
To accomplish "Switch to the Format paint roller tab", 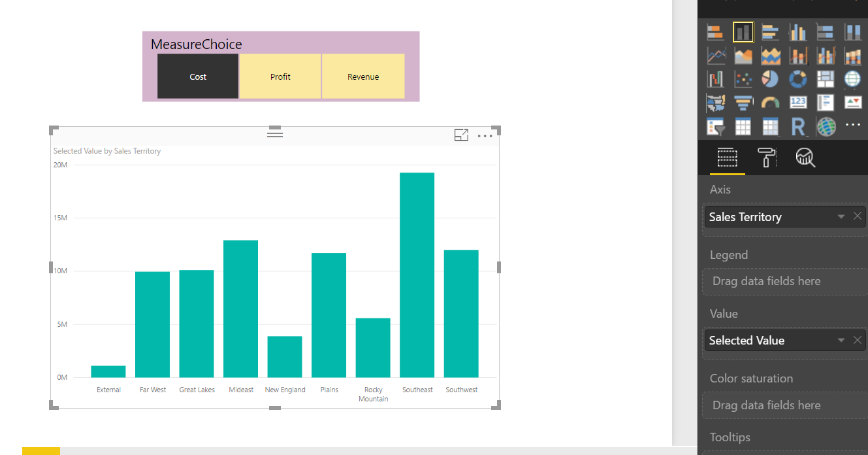I will click(767, 158).
